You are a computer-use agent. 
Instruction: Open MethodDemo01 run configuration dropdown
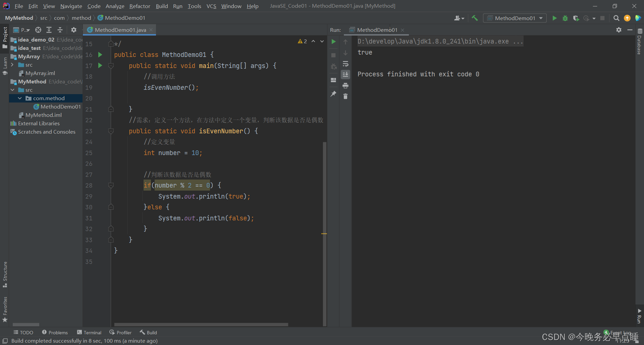515,18
